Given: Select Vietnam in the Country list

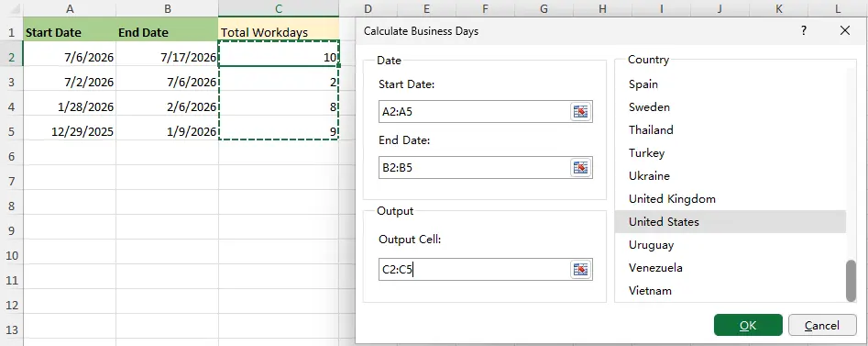Looking at the screenshot, I should [x=731, y=291].
